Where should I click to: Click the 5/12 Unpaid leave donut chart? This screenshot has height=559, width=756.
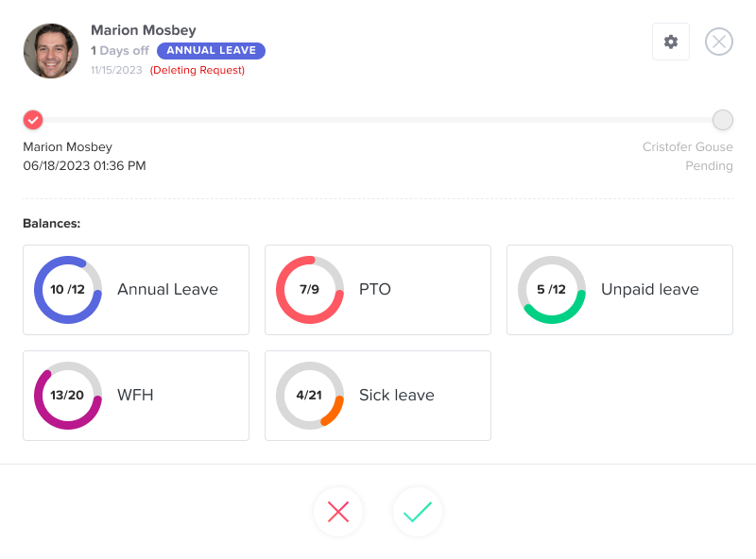[552, 290]
